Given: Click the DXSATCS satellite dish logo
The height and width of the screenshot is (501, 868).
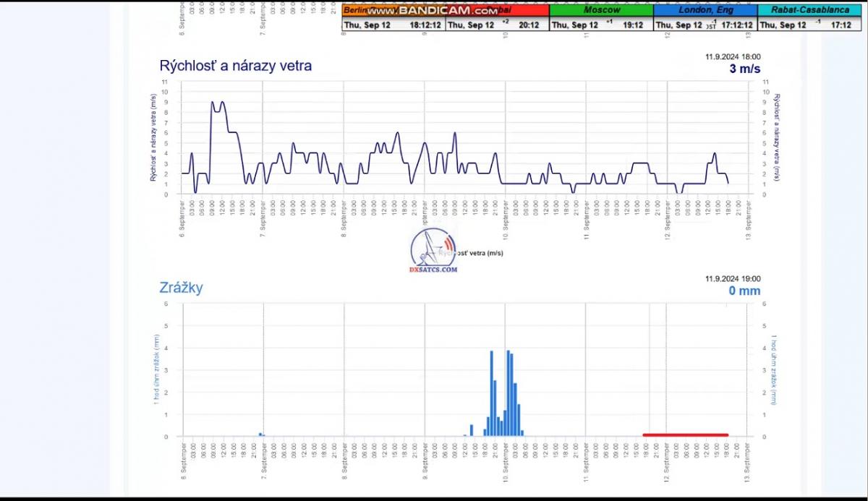Looking at the screenshot, I should [433, 247].
